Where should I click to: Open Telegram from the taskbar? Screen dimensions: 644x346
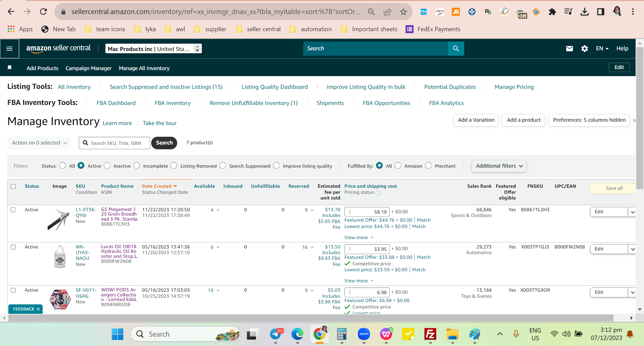point(276,334)
